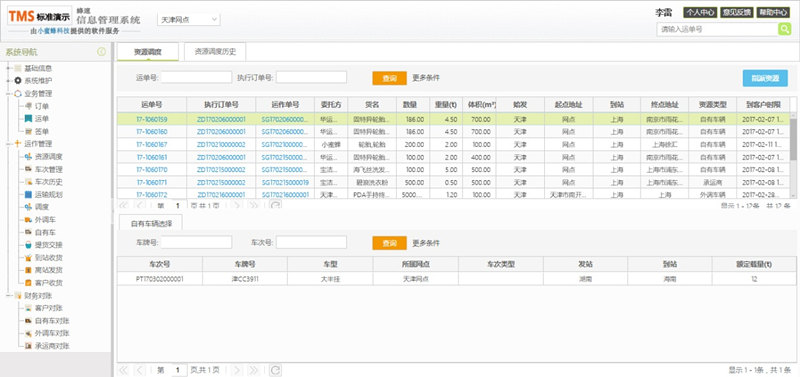Open operation order link SGT0215000019
The height and width of the screenshot is (377, 800).
[x=285, y=182]
